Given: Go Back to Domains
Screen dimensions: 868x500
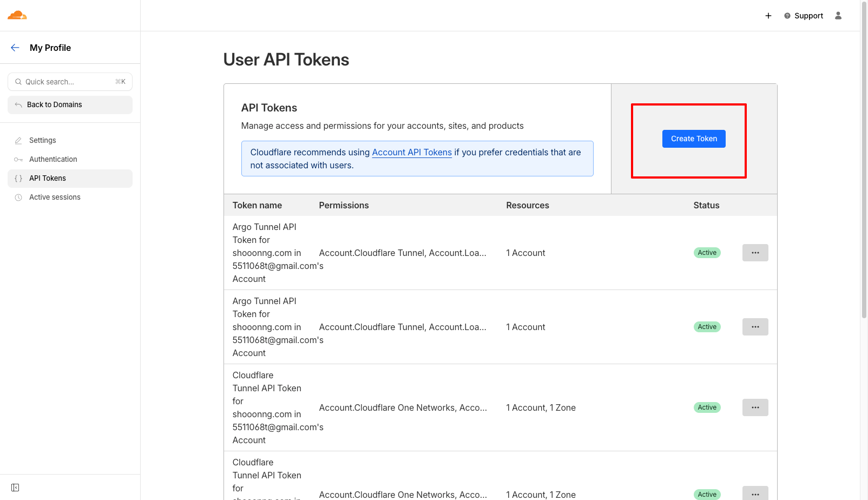Looking at the screenshot, I should tap(70, 105).
